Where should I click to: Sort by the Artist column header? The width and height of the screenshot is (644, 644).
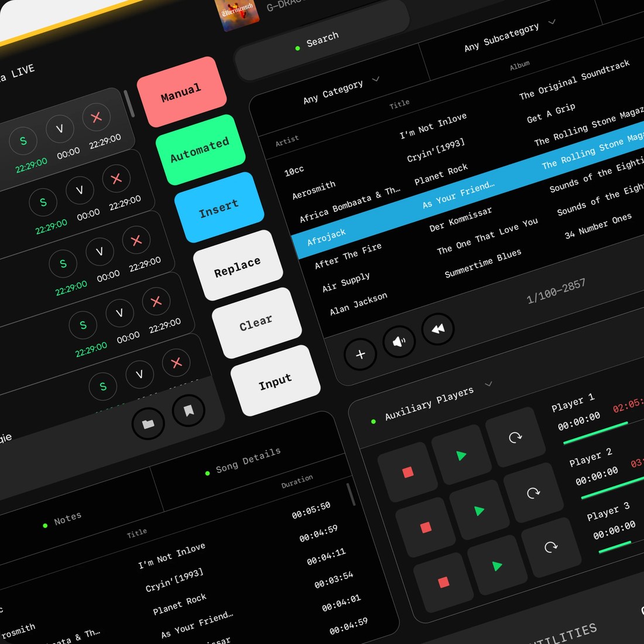point(287,141)
